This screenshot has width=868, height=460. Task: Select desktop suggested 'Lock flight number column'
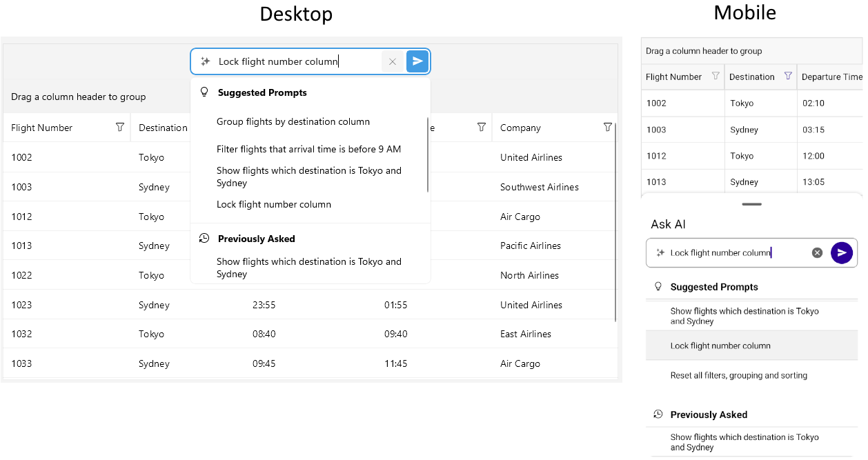tap(274, 205)
